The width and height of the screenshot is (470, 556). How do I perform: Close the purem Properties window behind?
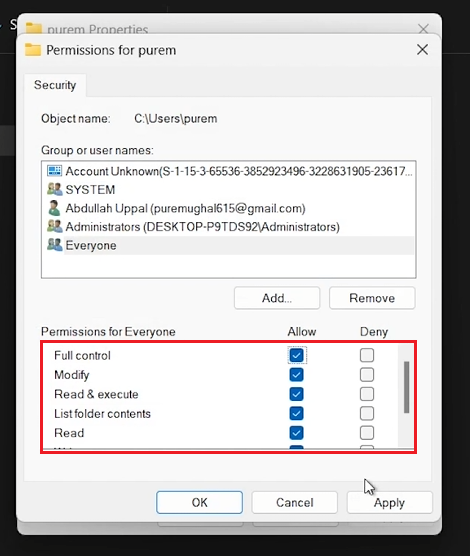pos(423,29)
